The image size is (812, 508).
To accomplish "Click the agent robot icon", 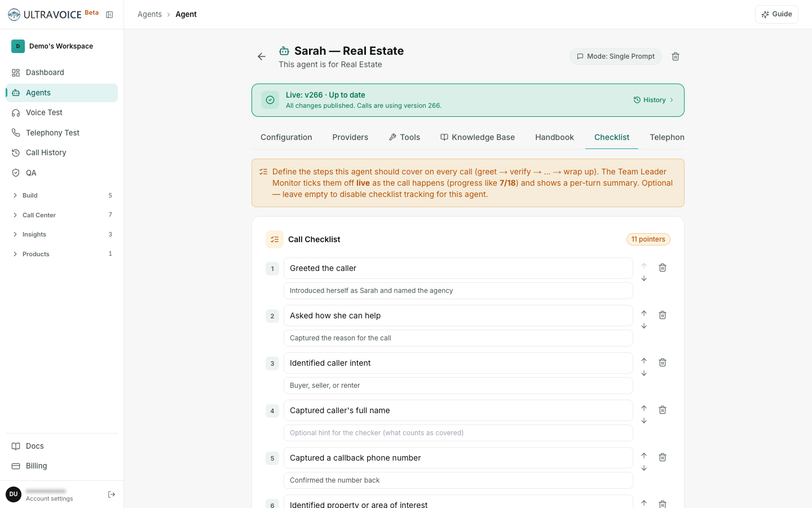I will 284,51.
